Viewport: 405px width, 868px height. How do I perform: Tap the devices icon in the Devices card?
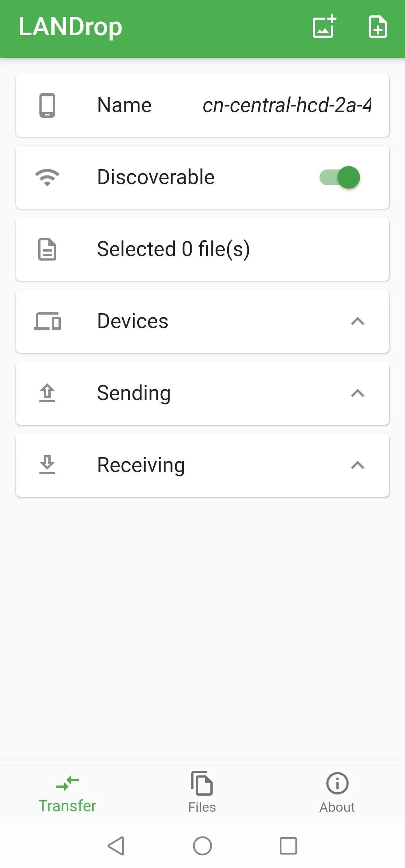(47, 321)
